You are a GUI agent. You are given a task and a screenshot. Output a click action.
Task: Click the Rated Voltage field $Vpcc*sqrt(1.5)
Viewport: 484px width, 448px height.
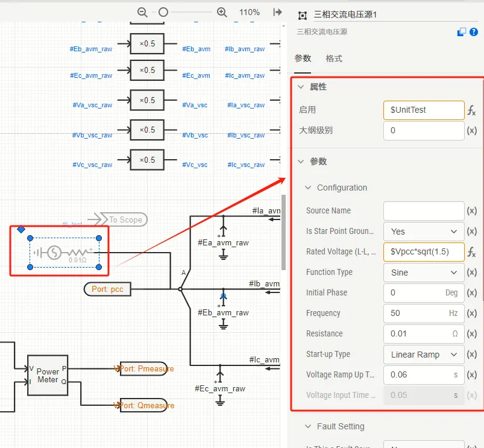[424, 252]
